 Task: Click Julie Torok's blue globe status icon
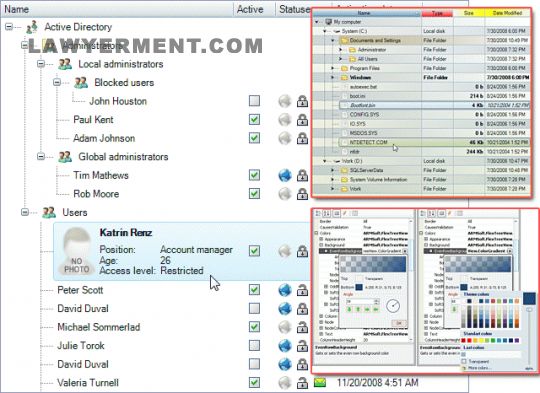tap(285, 346)
